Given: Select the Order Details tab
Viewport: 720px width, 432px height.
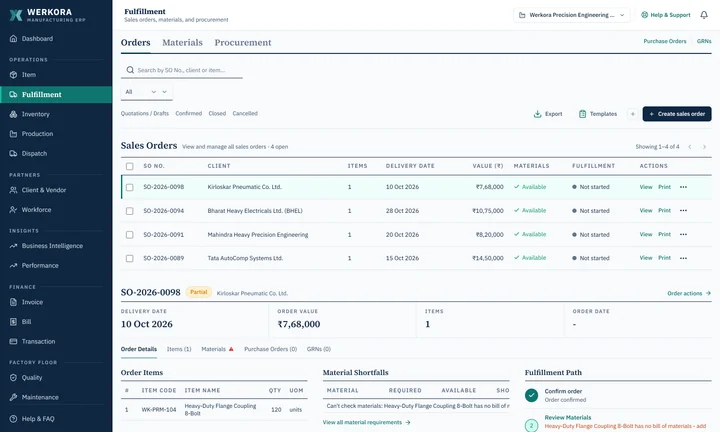Looking at the screenshot, I should (139, 349).
